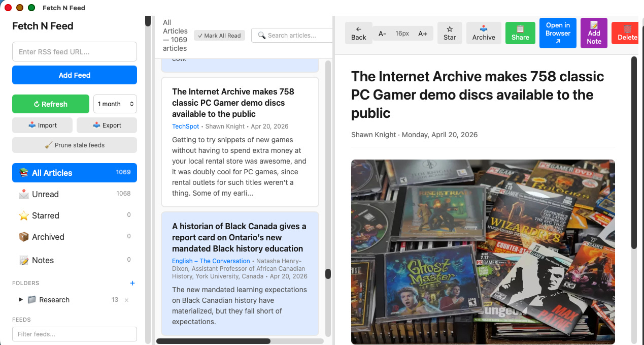Viewport: 644px width, 345px height.
Task: Focus the RSS feed URL field
Action: [x=75, y=51]
